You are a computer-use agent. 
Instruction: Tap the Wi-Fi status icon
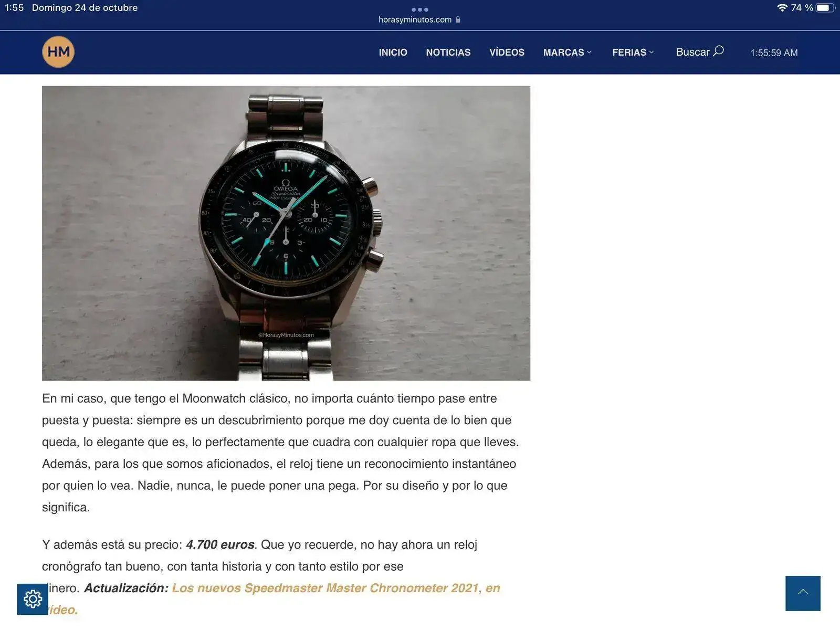coord(782,8)
